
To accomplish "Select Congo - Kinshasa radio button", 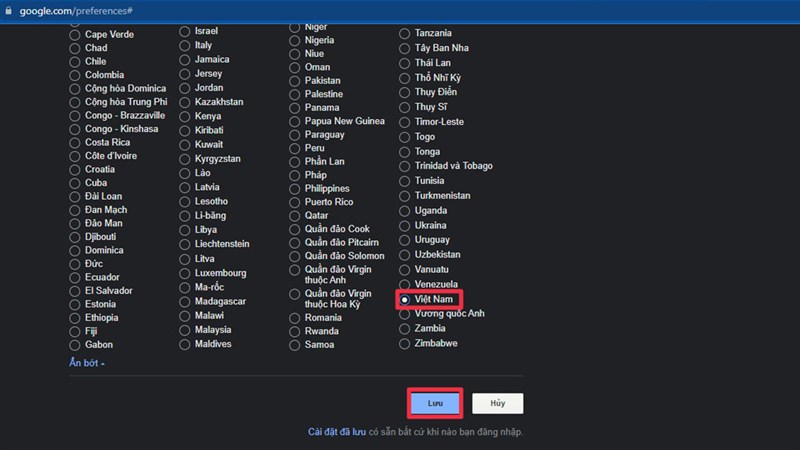I will 75,130.
